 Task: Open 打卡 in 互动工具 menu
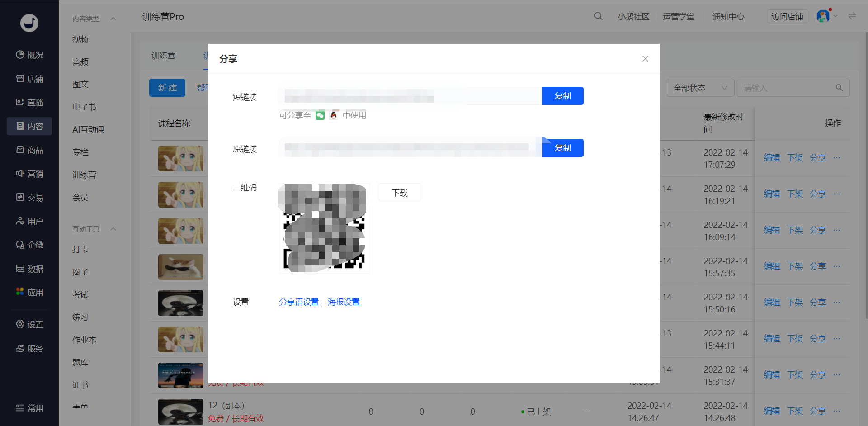[x=80, y=249]
